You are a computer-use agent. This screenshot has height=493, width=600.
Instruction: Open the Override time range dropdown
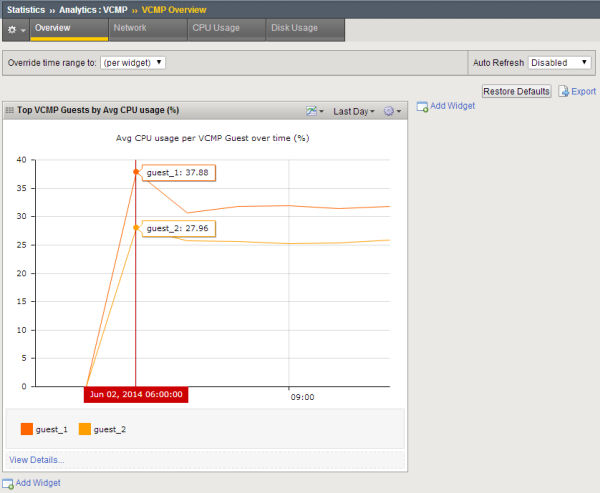pos(133,63)
